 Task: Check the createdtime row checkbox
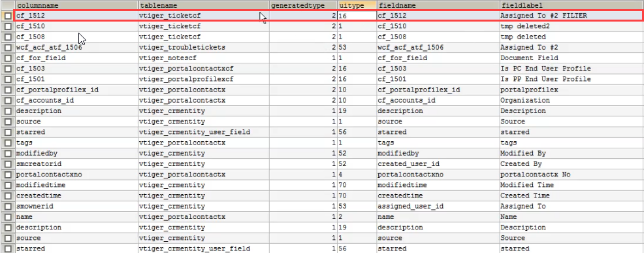(x=8, y=196)
